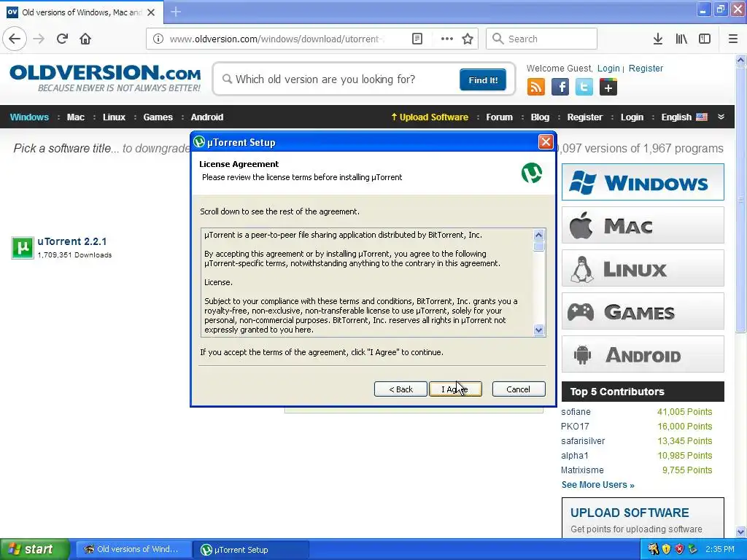Open the Windows Start button
Image resolution: width=747 pixels, height=560 pixels.
34,549
